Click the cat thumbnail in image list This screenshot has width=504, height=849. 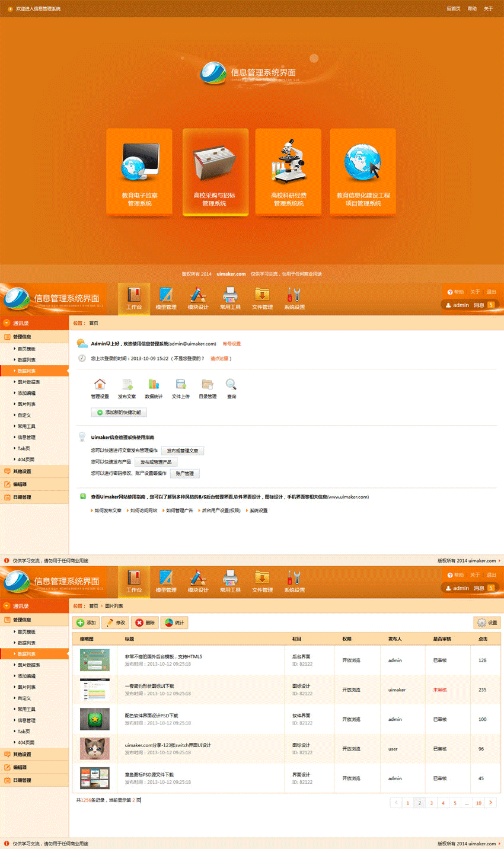pyautogui.click(x=95, y=749)
